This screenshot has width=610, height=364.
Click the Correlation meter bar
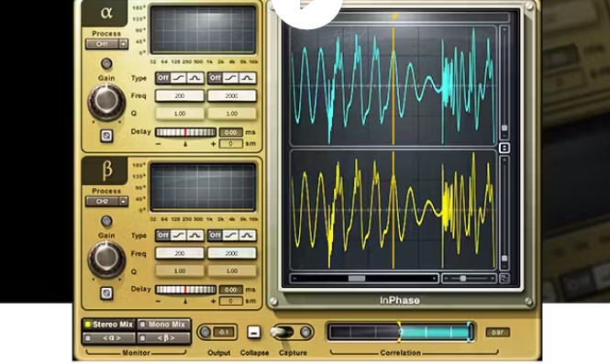coord(401,332)
